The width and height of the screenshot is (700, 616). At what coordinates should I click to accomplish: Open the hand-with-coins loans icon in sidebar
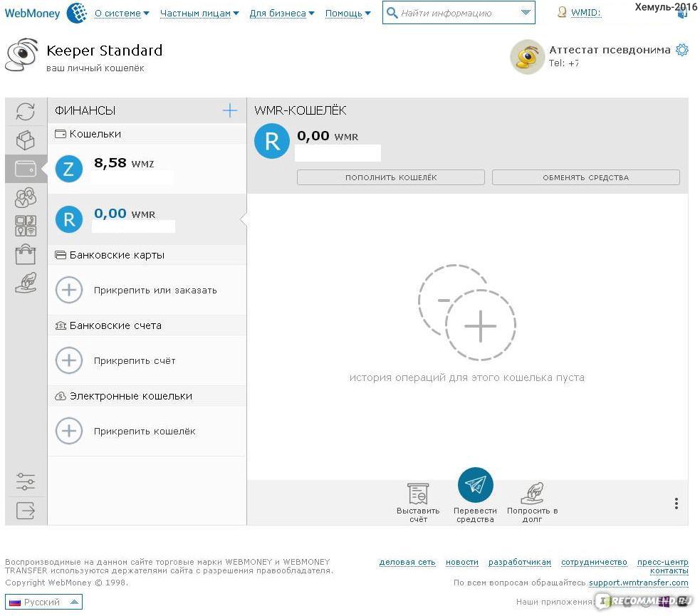coord(26,283)
